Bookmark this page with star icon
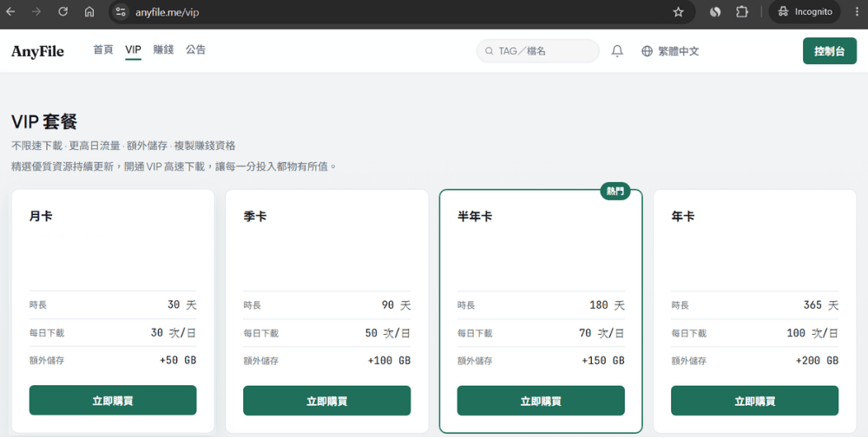This screenshot has height=438, width=868. click(x=678, y=11)
